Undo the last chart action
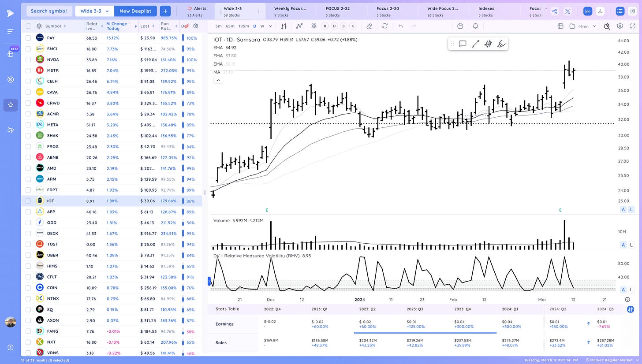 pos(400,26)
